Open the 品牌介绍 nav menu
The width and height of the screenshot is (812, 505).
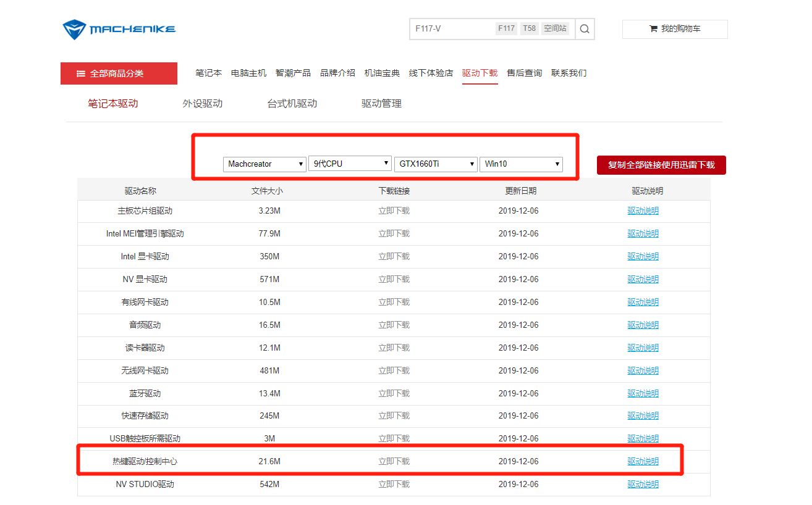coord(337,73)
